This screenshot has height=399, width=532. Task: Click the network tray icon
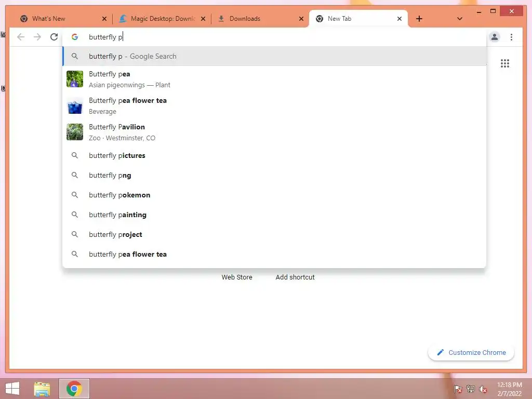pos(471,389)
